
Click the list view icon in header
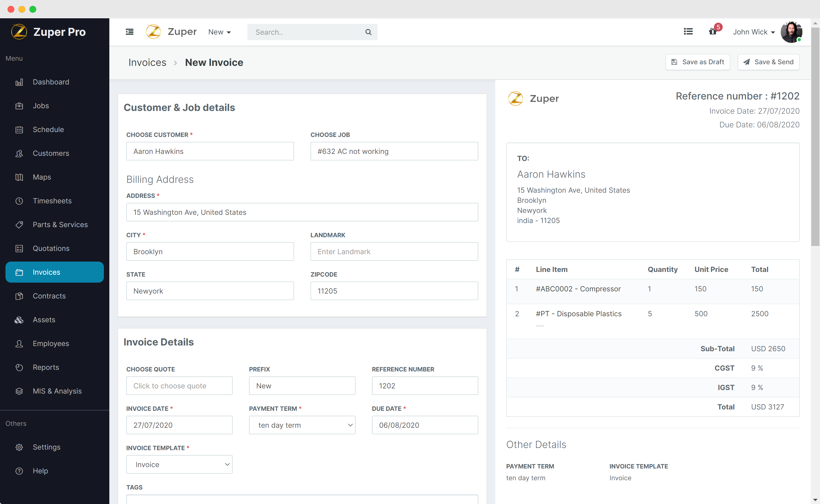[688, 32]
